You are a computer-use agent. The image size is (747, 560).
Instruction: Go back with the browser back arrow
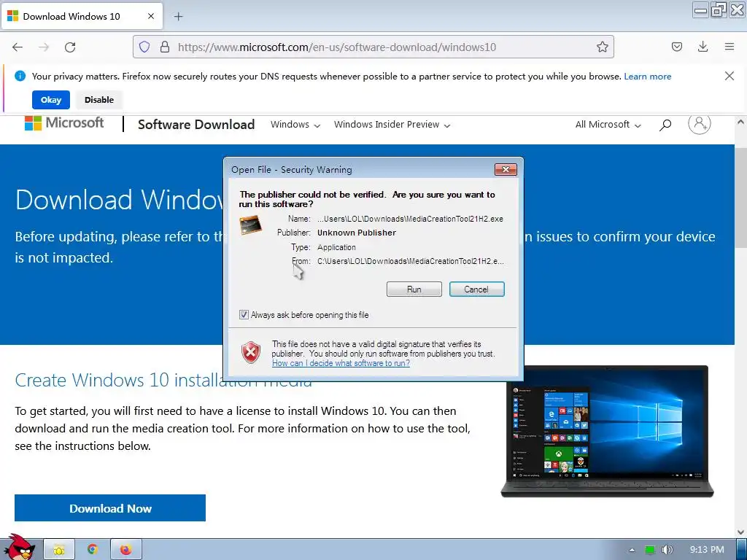[x=18, y=47]
